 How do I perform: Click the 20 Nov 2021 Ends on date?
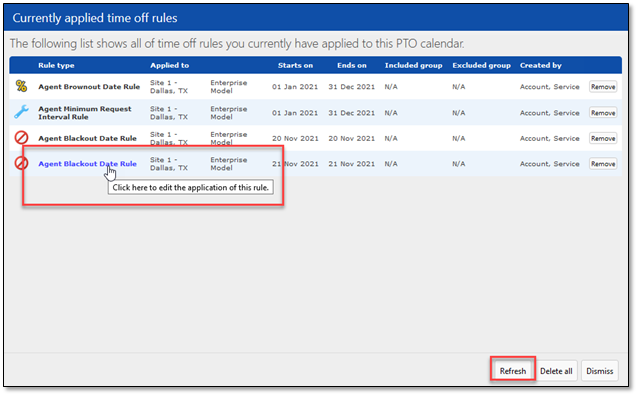[x=352, y=138]
